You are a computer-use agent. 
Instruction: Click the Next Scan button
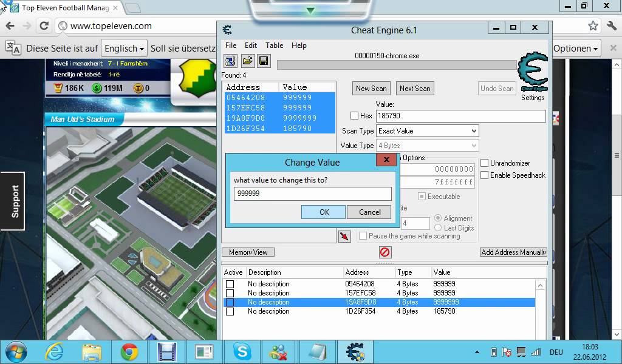tap(414, 89)
